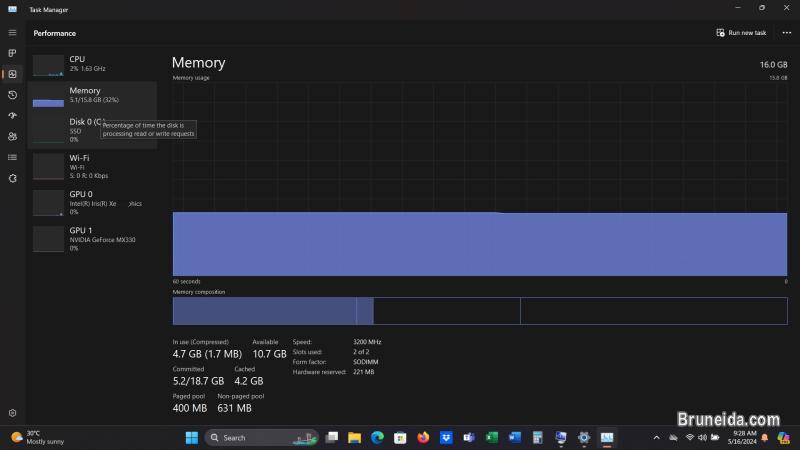Show hidden system tray icons
This screenshot has width=800, height=450.
point(656,437)
